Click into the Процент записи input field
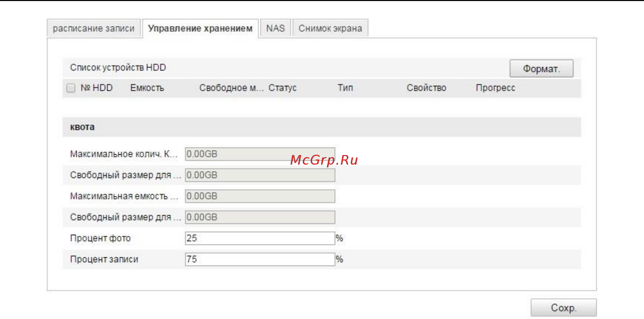Screen dimensions: 644x319 pos(260,259)
